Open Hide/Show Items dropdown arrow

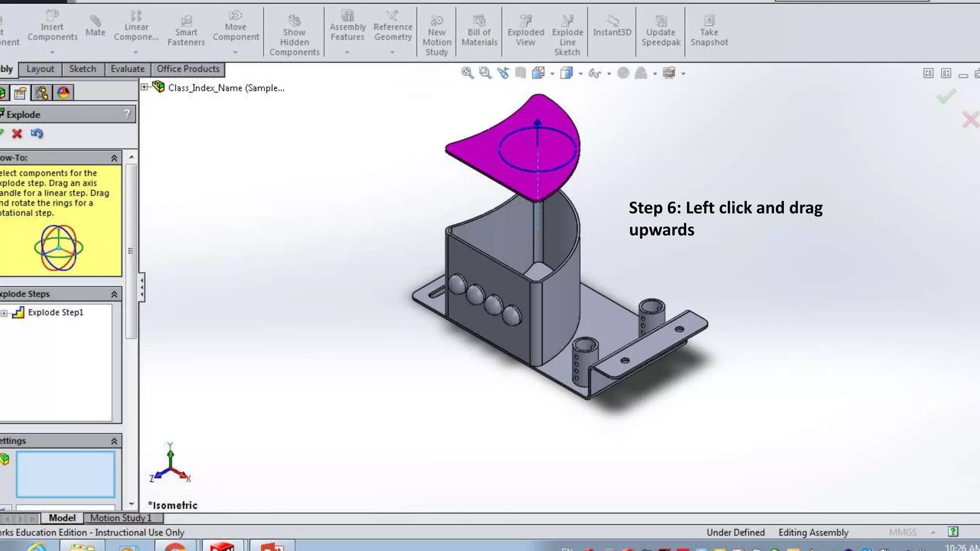click(x=609, y=74)
